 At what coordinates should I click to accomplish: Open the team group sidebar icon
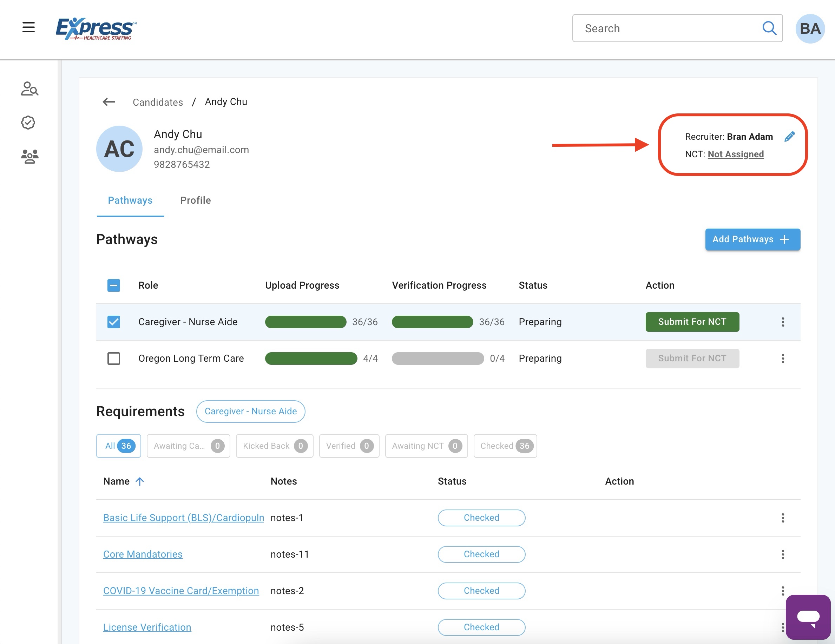29,156
